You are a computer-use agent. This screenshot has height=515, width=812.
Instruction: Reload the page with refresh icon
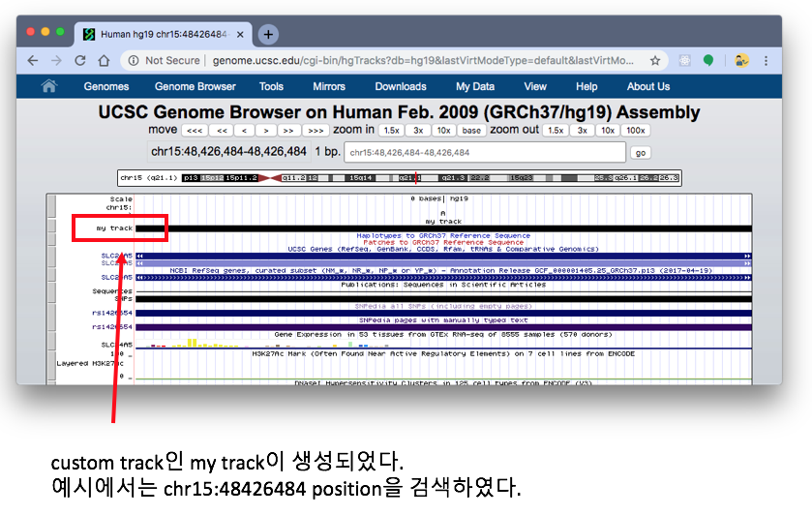[80, 61]
